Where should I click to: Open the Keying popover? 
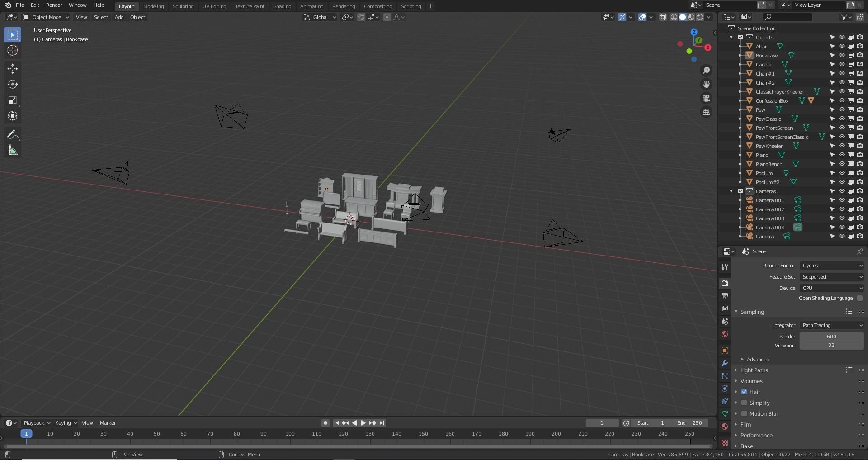[x=66, y=423]
